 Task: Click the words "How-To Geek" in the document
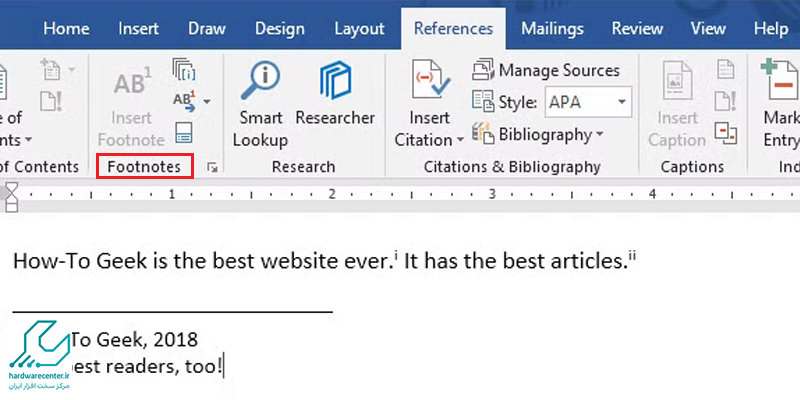[80, 261]
